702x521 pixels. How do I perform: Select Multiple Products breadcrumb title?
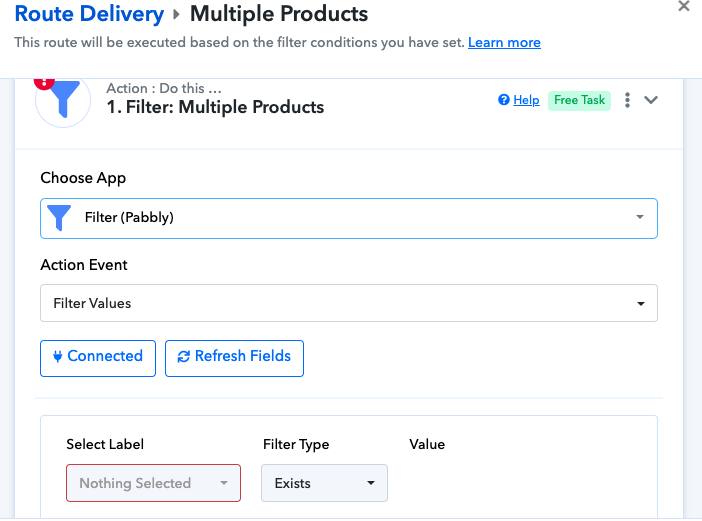pos(279,14)
